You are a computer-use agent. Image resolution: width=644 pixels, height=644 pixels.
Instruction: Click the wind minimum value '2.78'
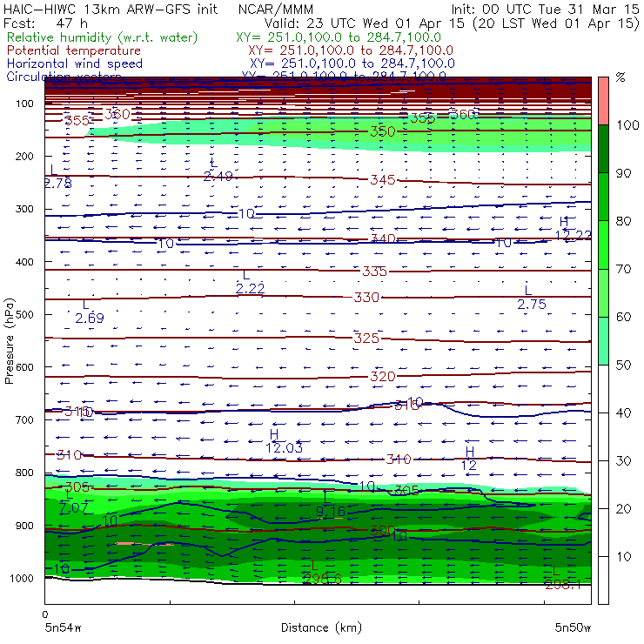click(x=58, y=184)
